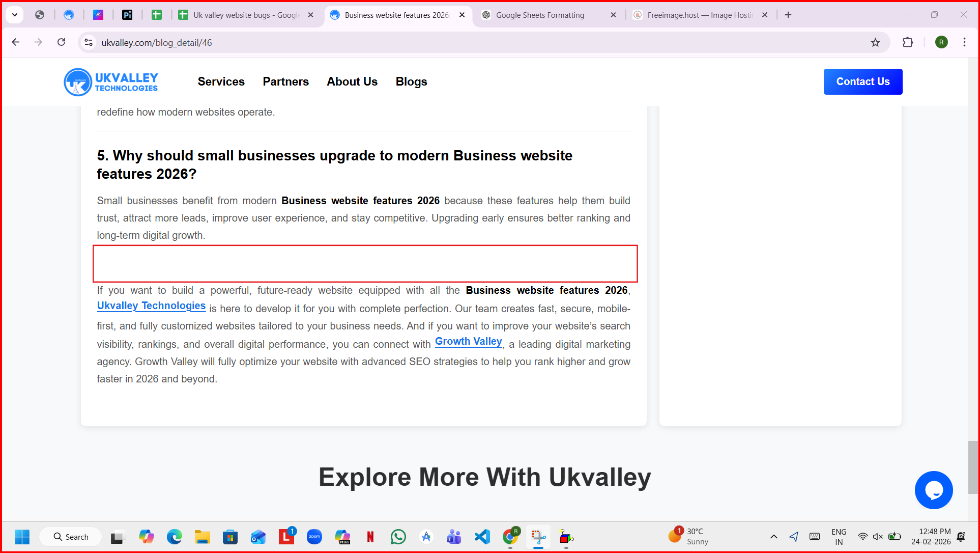
Task: Reload the current page
Action: [x=61, y=42]
